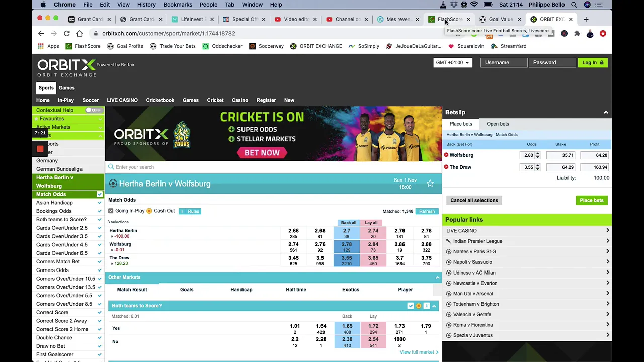Toggle the Corners Match Bet checkmark

[x=99, y=261]
